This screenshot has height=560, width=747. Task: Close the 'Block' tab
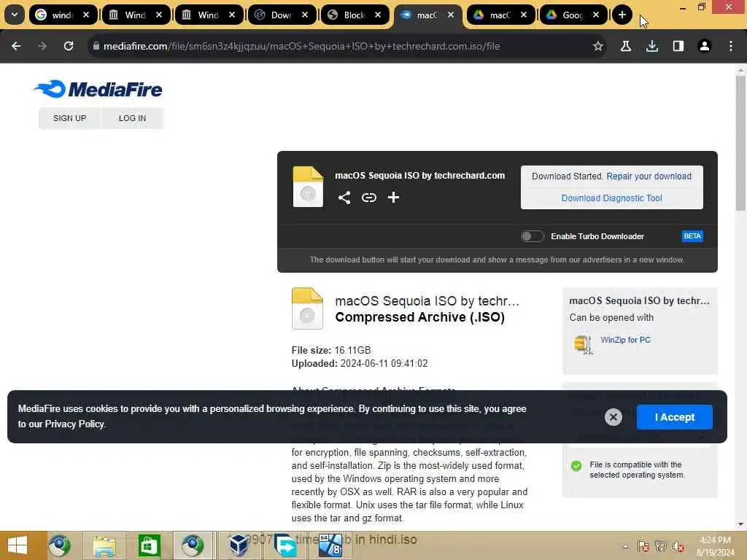coord(378,15)
